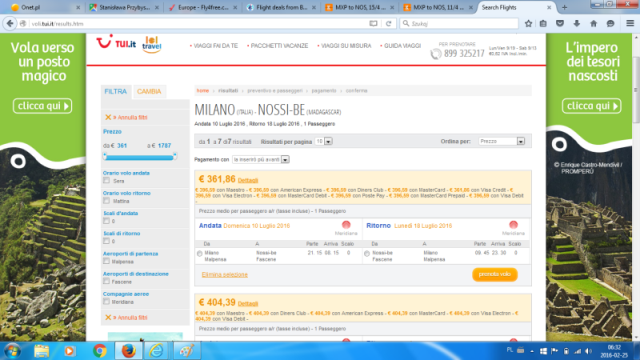Open the Pagamento con dropdown

point(261,160)
